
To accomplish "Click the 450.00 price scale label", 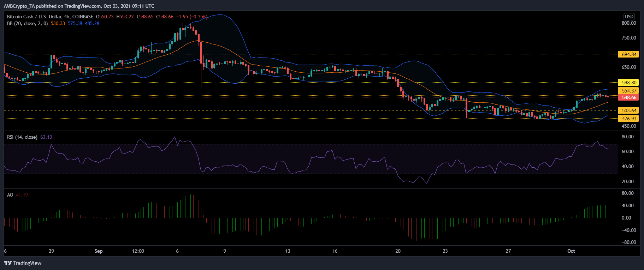I will click(x=629, y=126).
